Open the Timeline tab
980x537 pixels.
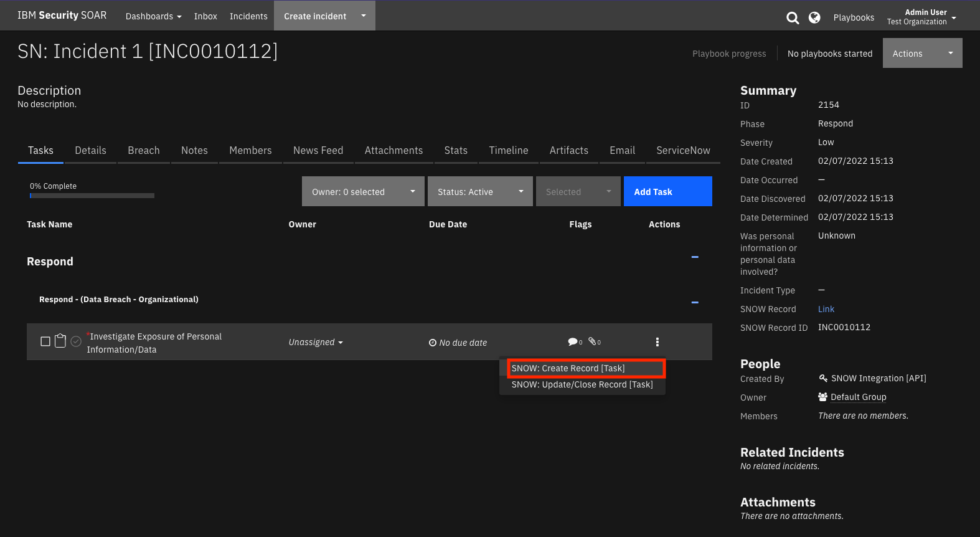coord(509,151)
